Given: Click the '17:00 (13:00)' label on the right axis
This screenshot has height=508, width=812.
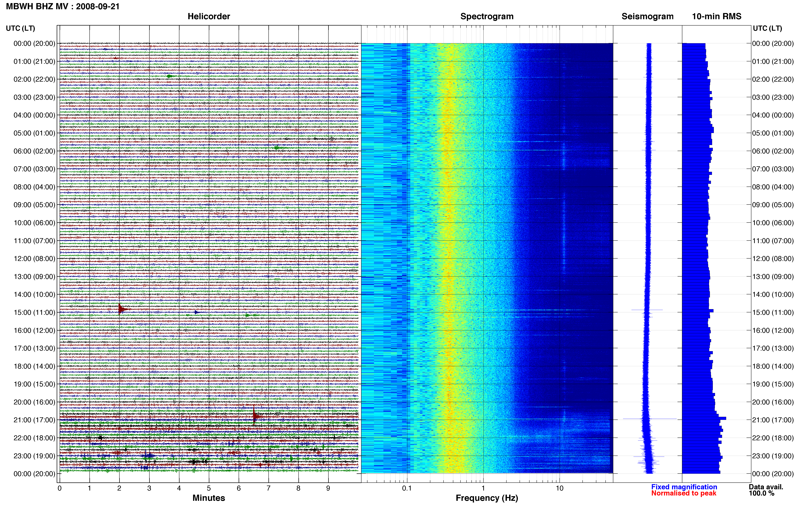Looking at the screenshot, I should coord(773,348).
